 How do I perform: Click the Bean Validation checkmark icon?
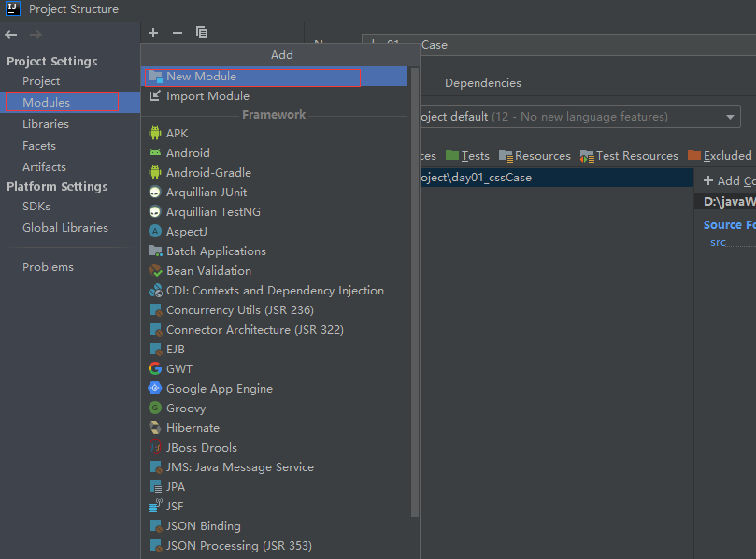155,270
